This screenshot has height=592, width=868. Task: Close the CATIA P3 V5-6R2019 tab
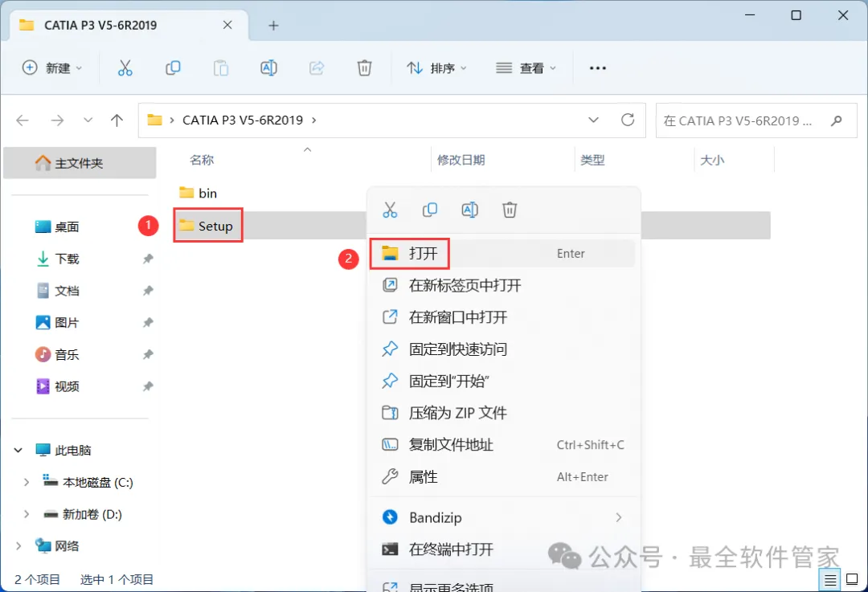[x=227, y=25]
